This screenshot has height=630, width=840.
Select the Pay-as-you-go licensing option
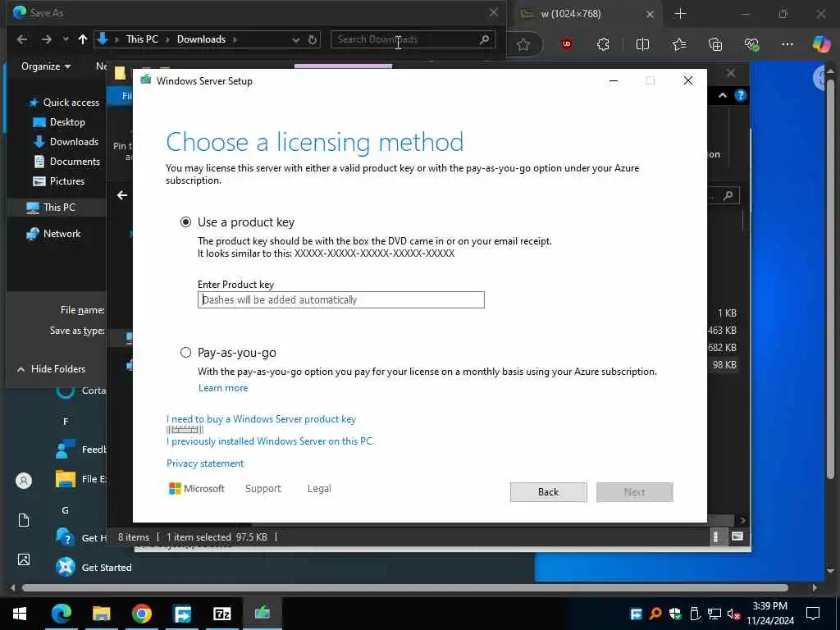(x=185, y=352)
